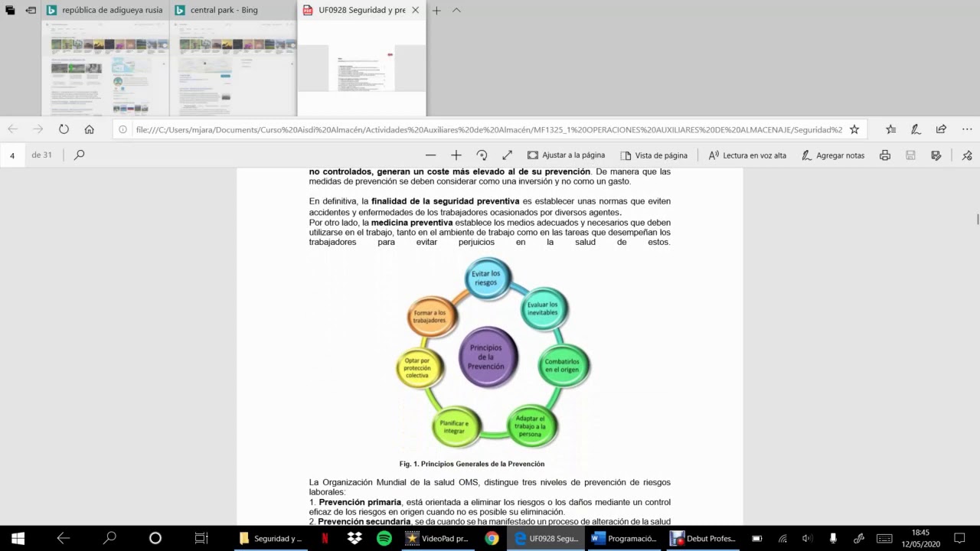Toggle fit to width arrows icon

point(507,155)
